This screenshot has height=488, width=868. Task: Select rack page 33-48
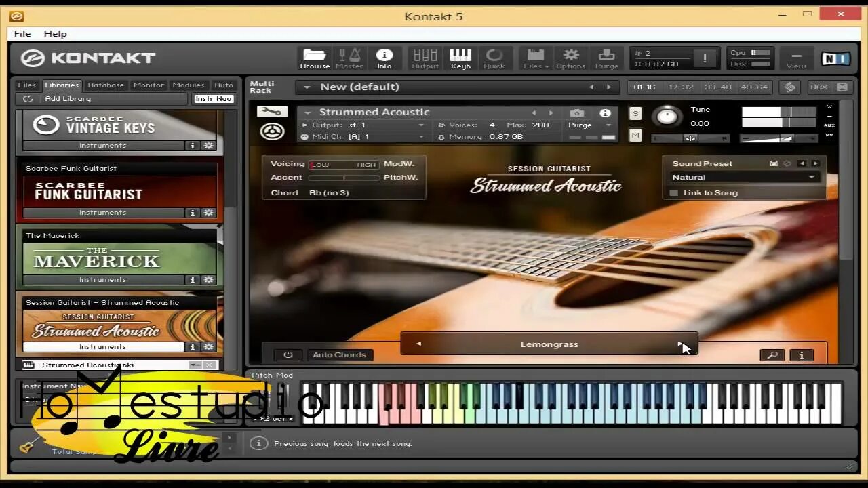(x=718, y=87)
